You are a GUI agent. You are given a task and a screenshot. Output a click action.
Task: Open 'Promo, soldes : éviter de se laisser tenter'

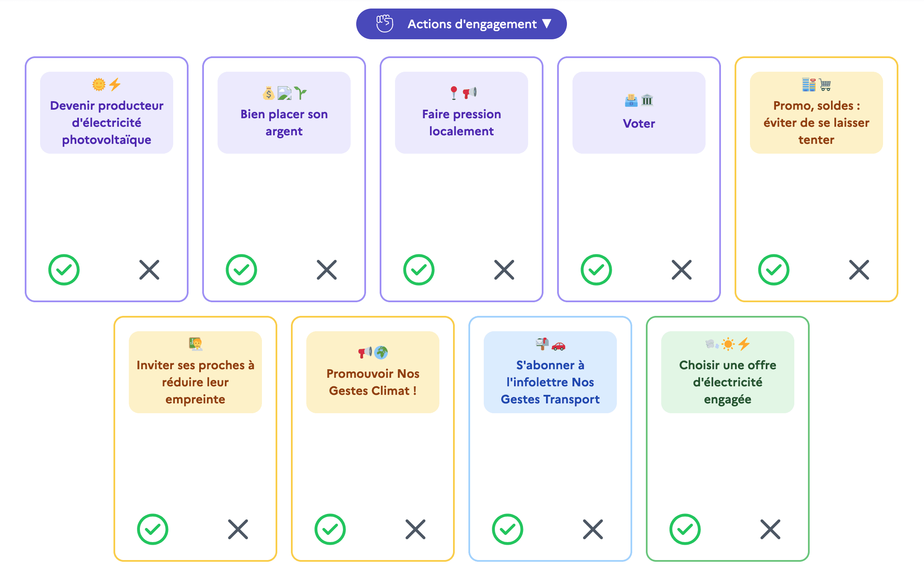[816, 123]
